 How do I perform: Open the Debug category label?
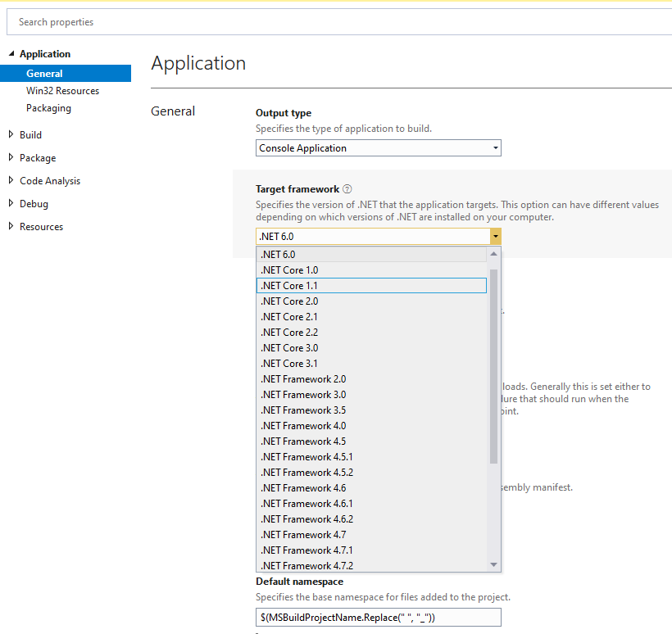tap(34, 204)
